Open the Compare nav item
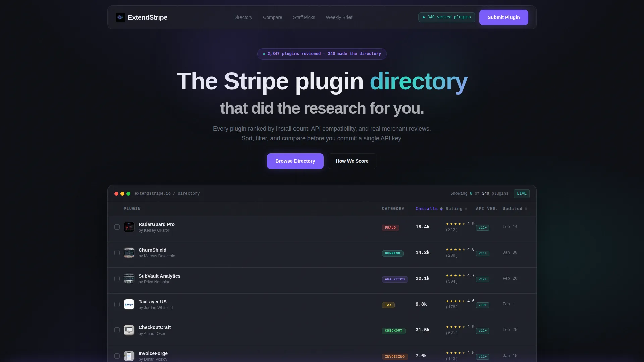644x362 pixels. [272, 17]
